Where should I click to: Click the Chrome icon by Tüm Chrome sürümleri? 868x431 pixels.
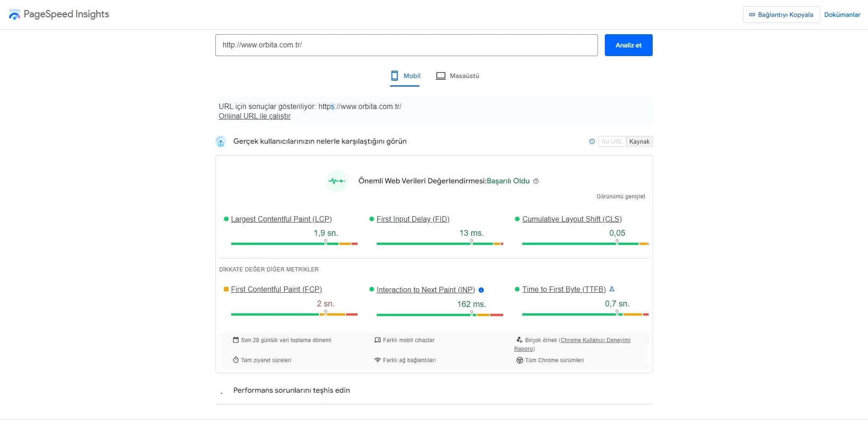pyautogui.click(x=520, y=360)
